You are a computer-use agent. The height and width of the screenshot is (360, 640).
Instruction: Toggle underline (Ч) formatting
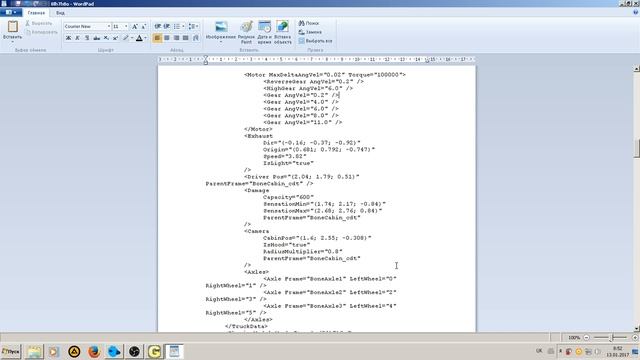point(87,38)
